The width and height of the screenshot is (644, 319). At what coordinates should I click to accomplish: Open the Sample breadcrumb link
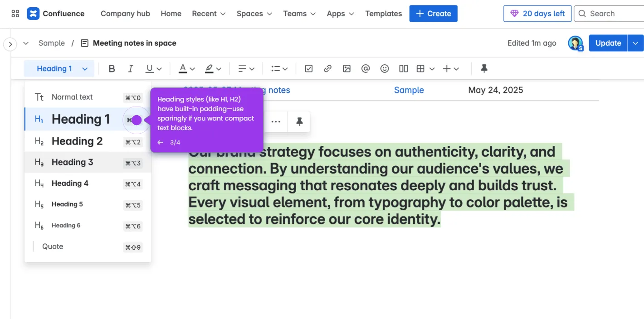coord(52,43)
